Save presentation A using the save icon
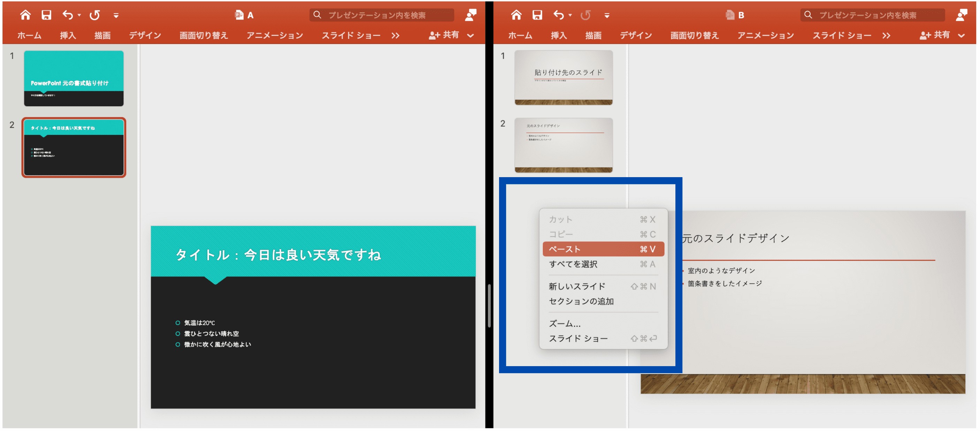Viewport: 980px width, 431px height. point(47,14)
